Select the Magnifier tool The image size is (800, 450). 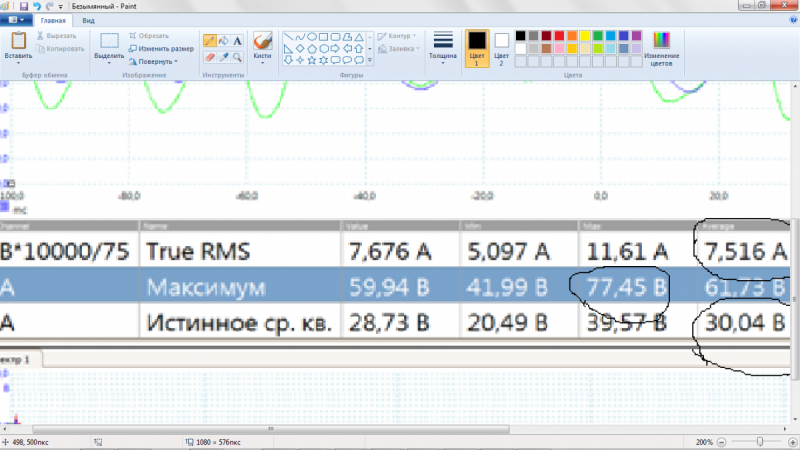pos(237,57)
